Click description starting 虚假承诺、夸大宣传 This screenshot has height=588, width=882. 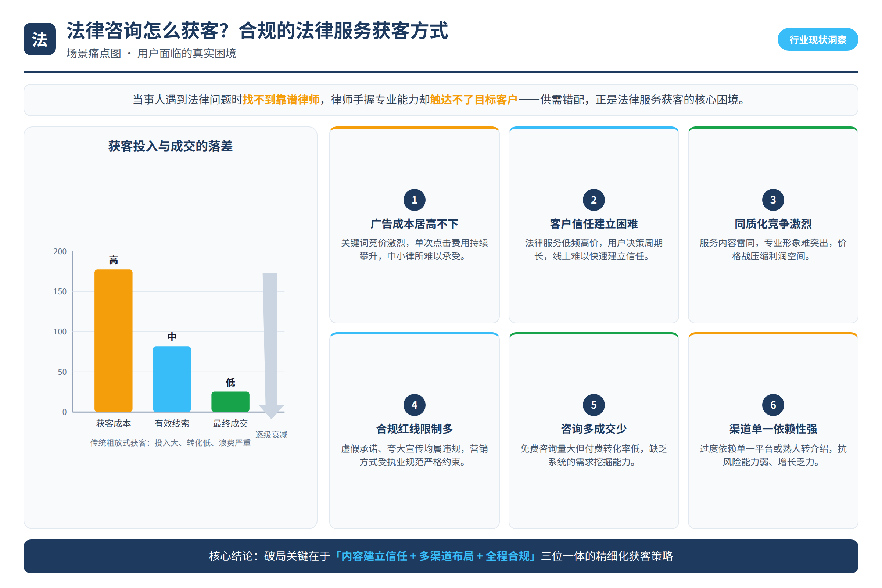415,455
